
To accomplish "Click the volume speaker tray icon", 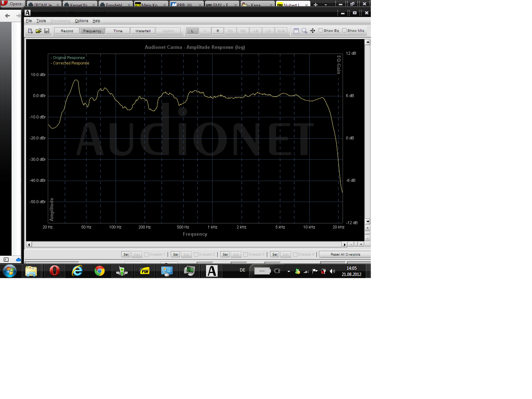I will tap(332, 271).
